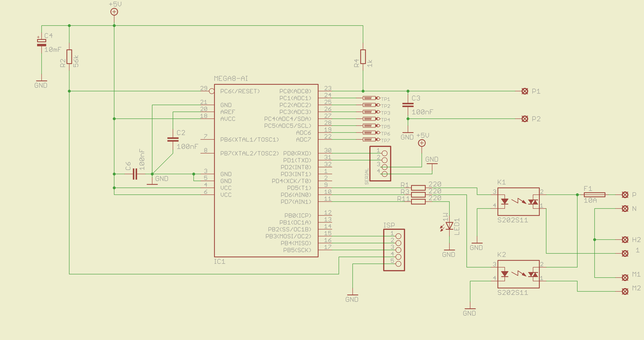Click the H2 terminal pad

[625, 240]
